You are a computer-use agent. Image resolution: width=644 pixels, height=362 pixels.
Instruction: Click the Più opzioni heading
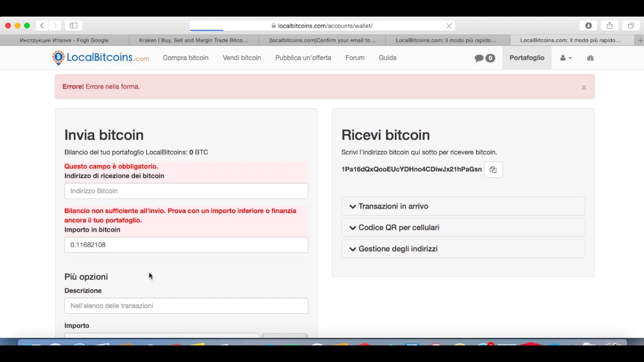[86, 277]
